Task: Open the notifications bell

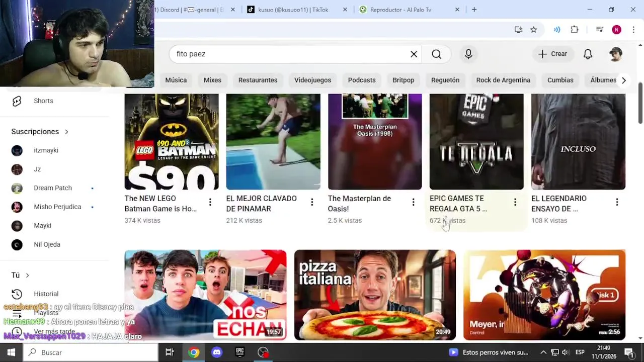Action: [588, 54]
